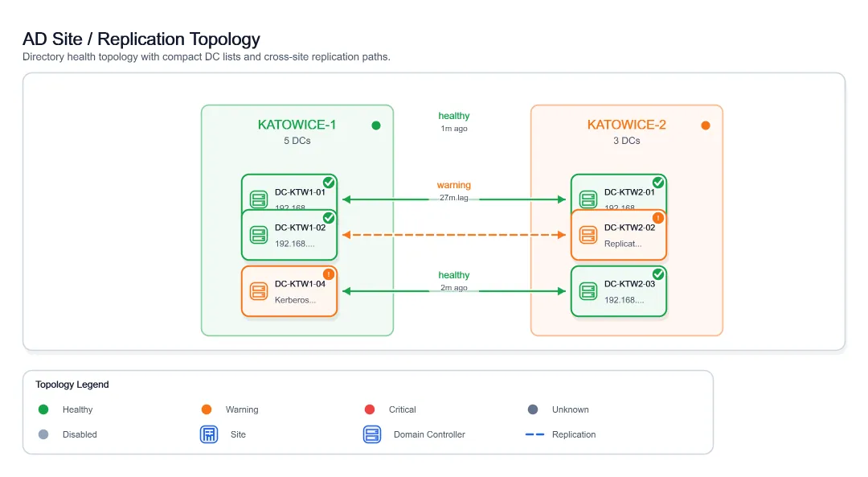
Task: Select the DC-KTW2-02 node label
Action: 629,228
